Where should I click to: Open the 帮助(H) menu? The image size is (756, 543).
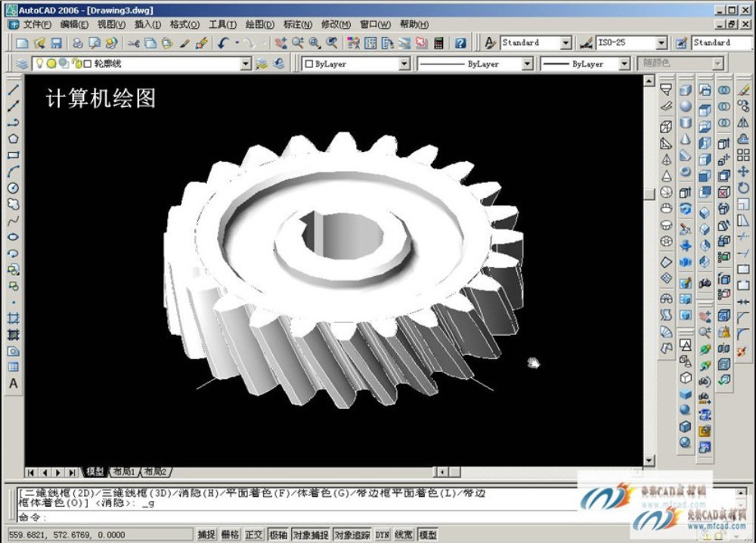coord(414,24)
